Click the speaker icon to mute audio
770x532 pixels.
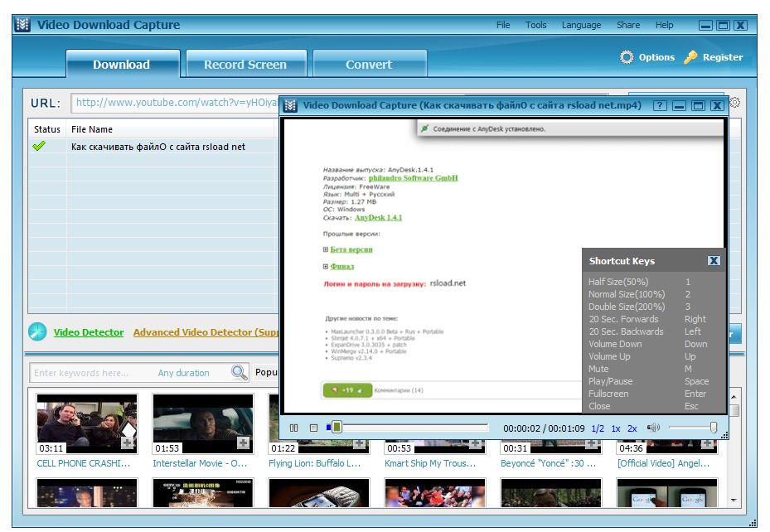coord(654,428)
